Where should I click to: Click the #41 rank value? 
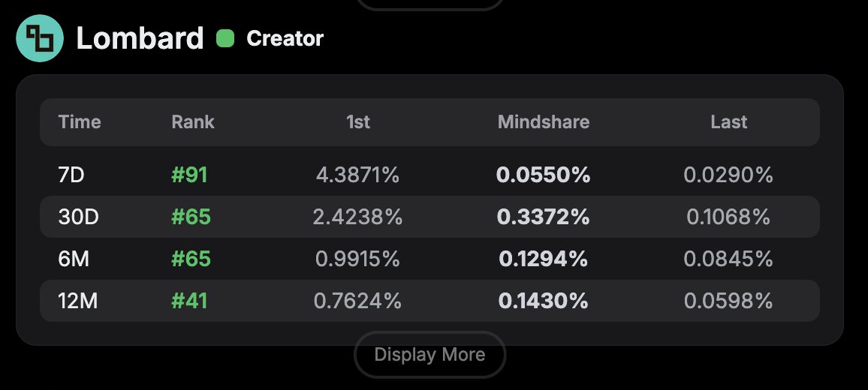[189, 301]
